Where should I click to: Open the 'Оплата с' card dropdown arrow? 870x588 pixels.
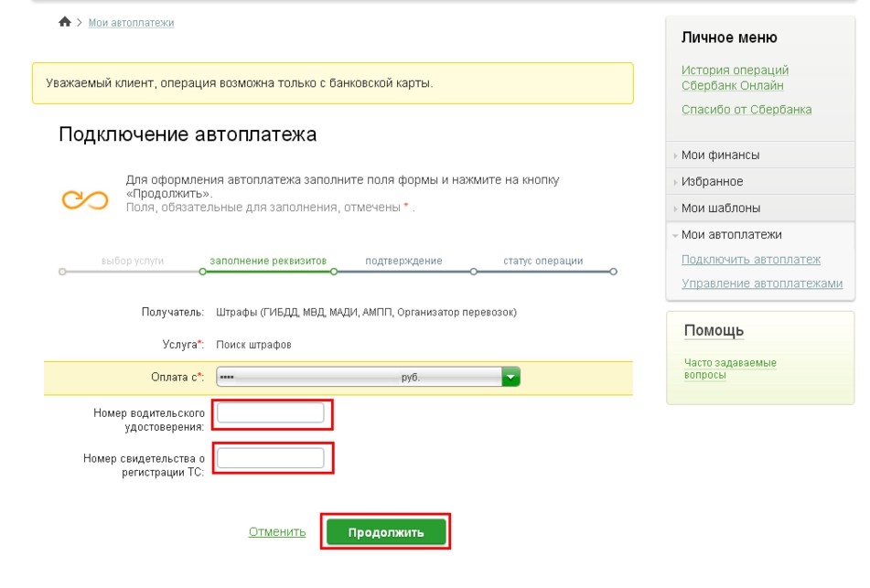point(510,377)
